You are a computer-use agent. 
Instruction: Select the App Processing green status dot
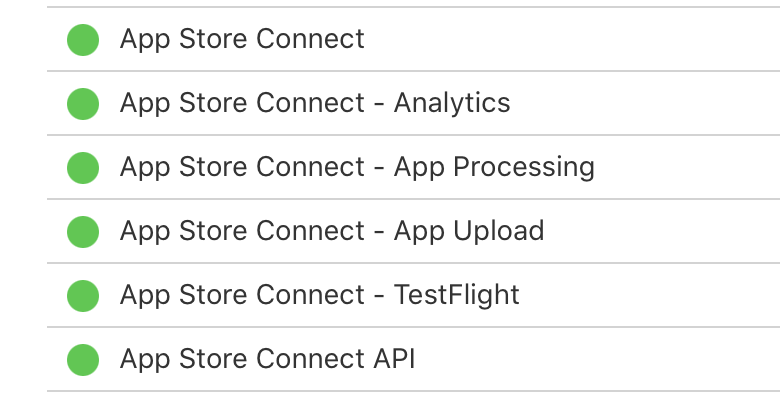(83, 168)
